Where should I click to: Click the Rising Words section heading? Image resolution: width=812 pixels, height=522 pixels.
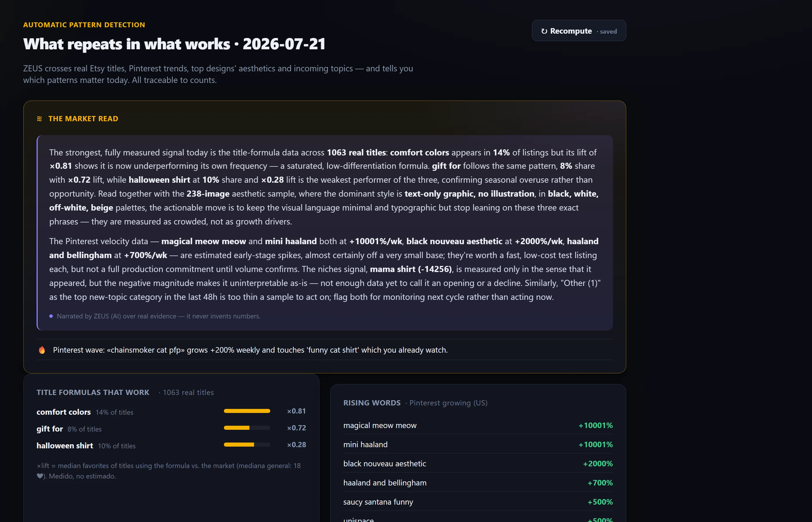point(372,403)
